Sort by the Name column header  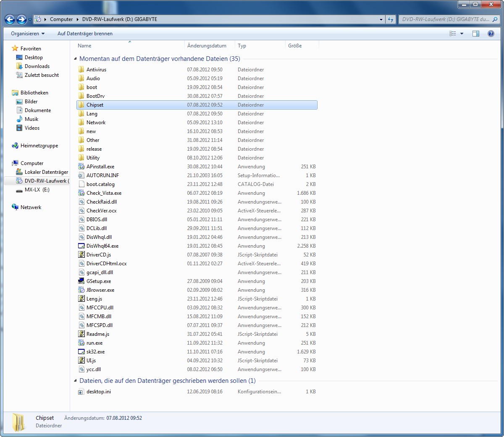point(84,46)
